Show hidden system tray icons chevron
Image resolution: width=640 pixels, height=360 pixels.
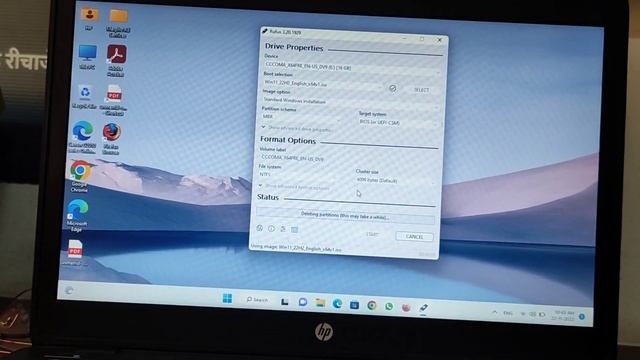tap(495, 312)
